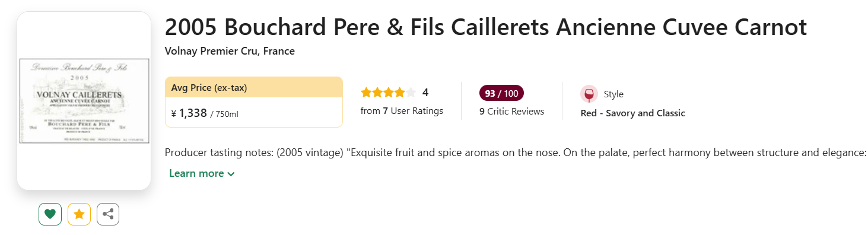Click the Volnay Premier Cru, France region
Image resolution: width=868 pixels, height=235 pixels.
(230, 51)
